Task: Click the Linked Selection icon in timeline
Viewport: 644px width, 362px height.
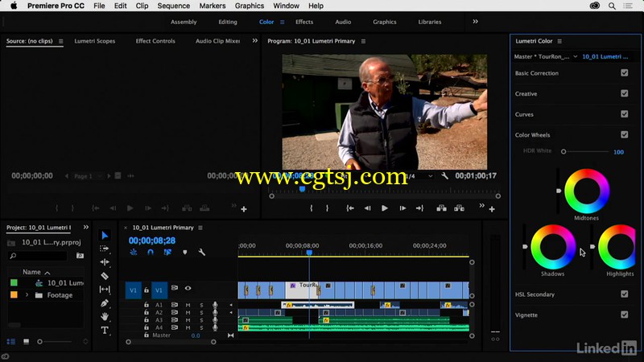Action: pos(167,252)
